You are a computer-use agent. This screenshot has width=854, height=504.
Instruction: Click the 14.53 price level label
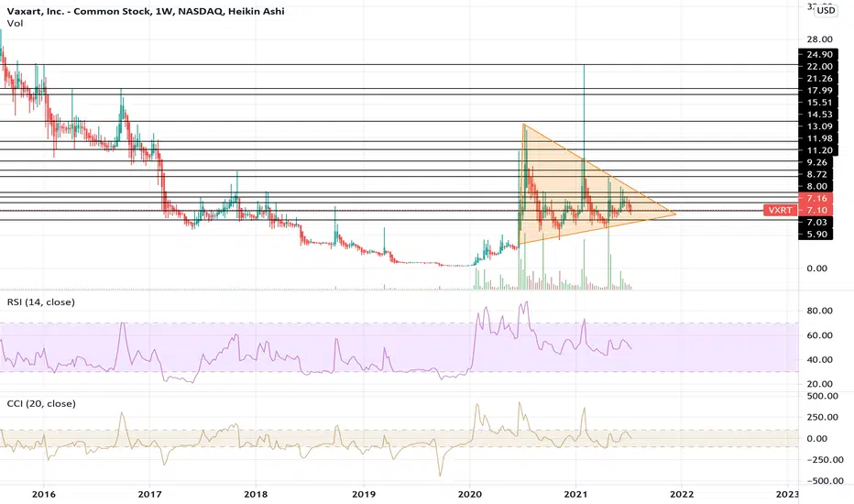(820, 115)
